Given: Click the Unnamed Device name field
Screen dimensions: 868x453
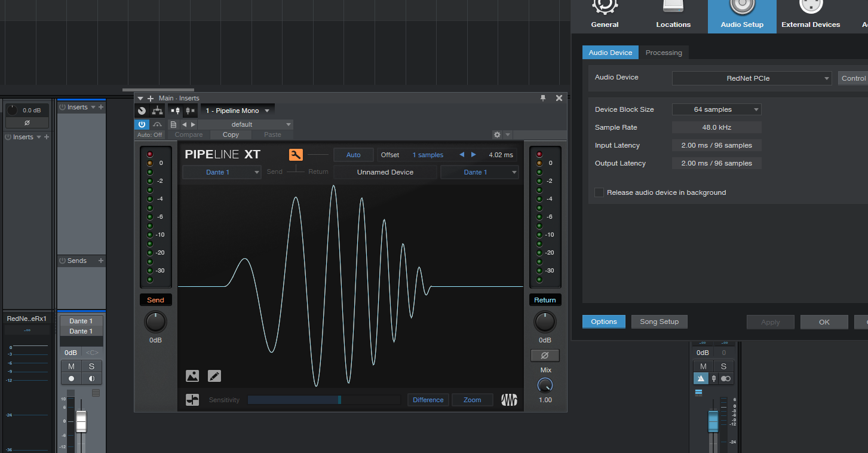Looking at the screenshot, I should tap(385, 172).
